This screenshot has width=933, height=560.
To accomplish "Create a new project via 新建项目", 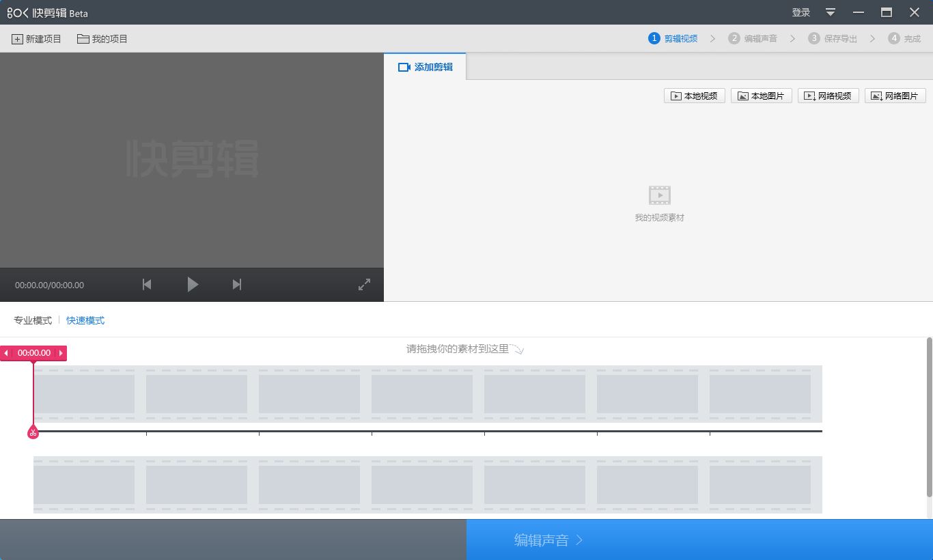I will 36,39.
